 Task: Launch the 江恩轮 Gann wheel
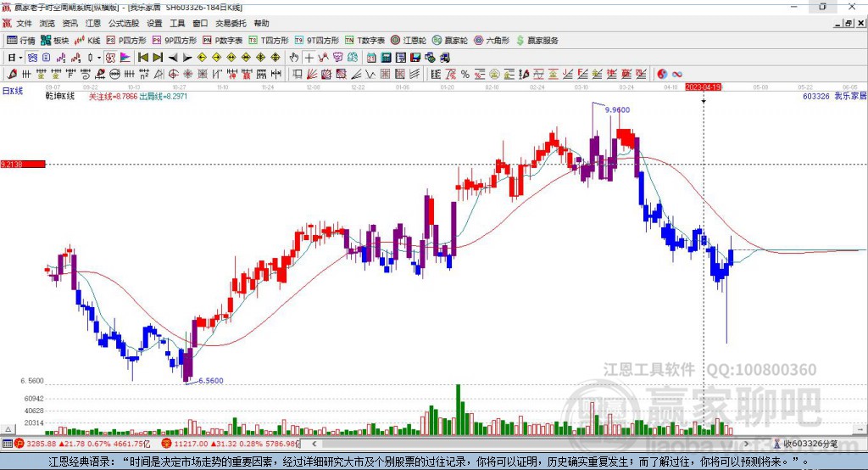[409, 41]
